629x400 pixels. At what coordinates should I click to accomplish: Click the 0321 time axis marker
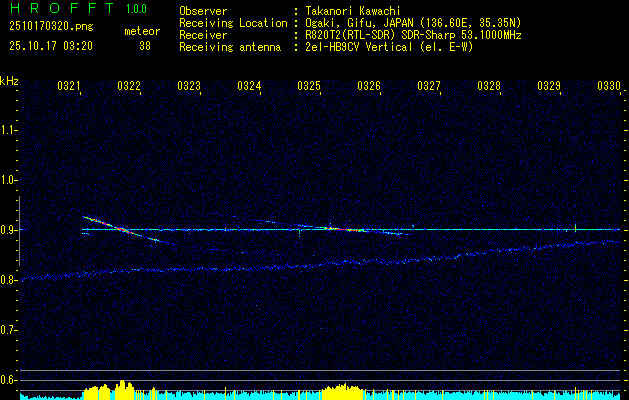[x=69, y=85]
